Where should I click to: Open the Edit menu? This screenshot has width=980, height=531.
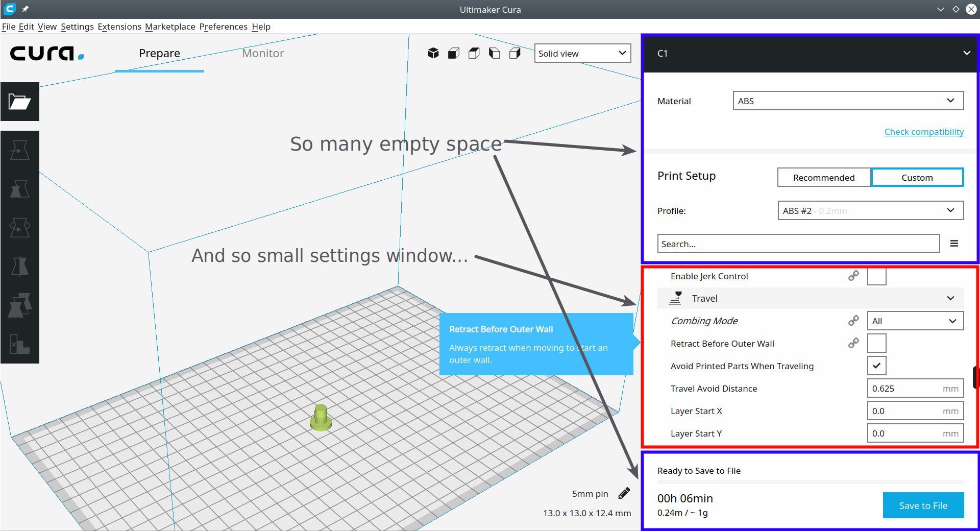[x=27, y=27]
